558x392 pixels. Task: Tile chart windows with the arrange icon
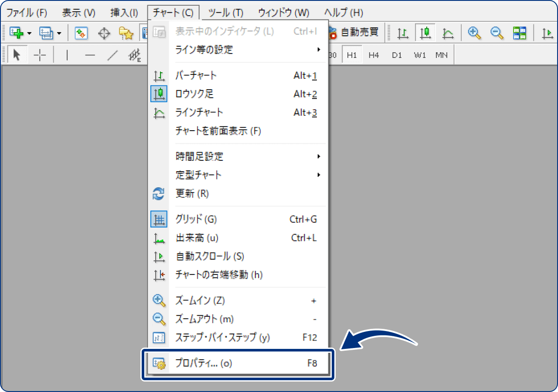coord(519,33)
